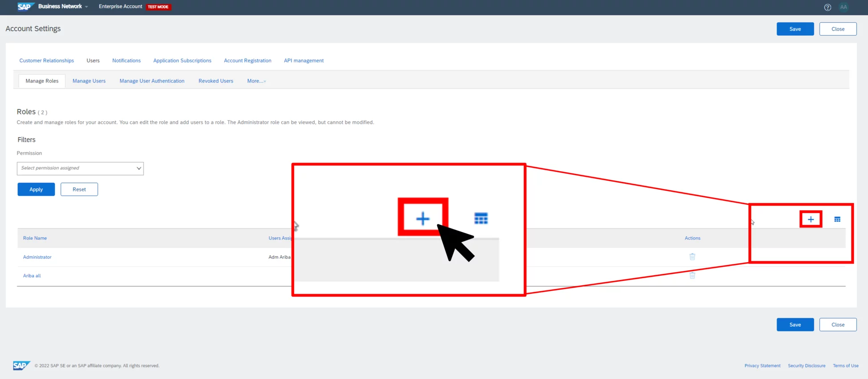Delete the Ariba all role via trash icon
Viewport: 868px width, 379px height.
(692, 276)
